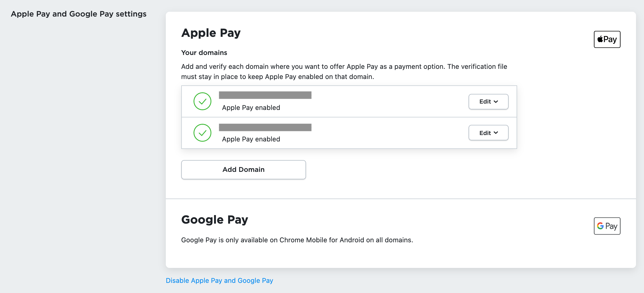Click the chevron on the second Edit button
This screenshot has width=644, height=293.
click(496, 133)
